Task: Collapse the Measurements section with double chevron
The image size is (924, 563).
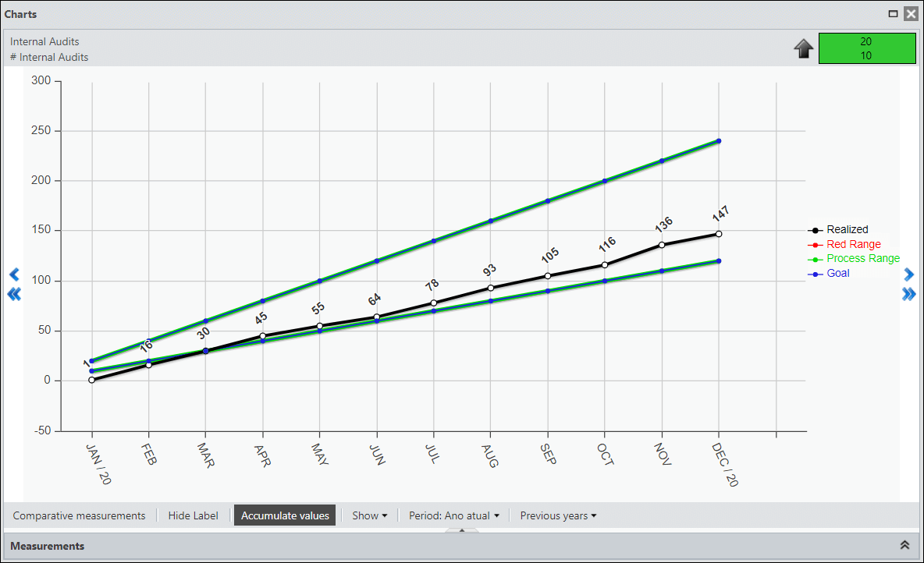Action: tap(904, 545)
